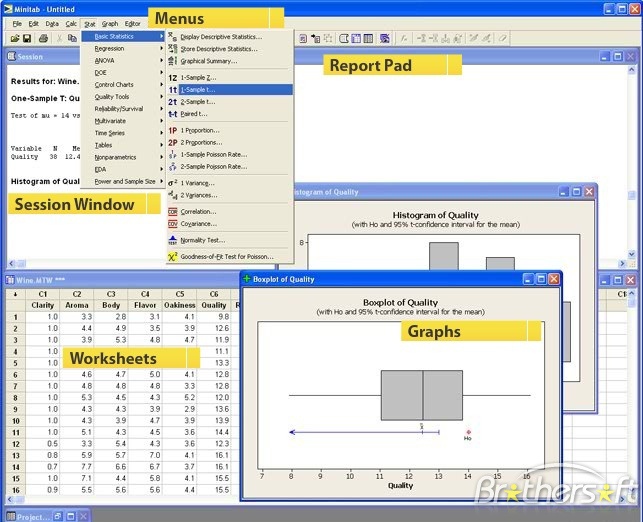This screenshot has height=522, width=643.
Task: Choose 2-Sample Poisson Rate menu entry
Action: pos(230,166)
